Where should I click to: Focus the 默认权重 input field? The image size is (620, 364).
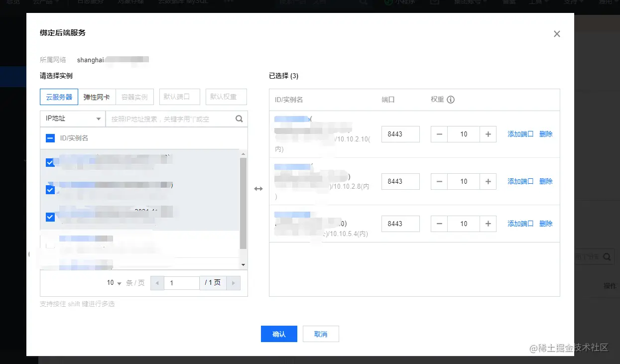click(x=226, y=97)
